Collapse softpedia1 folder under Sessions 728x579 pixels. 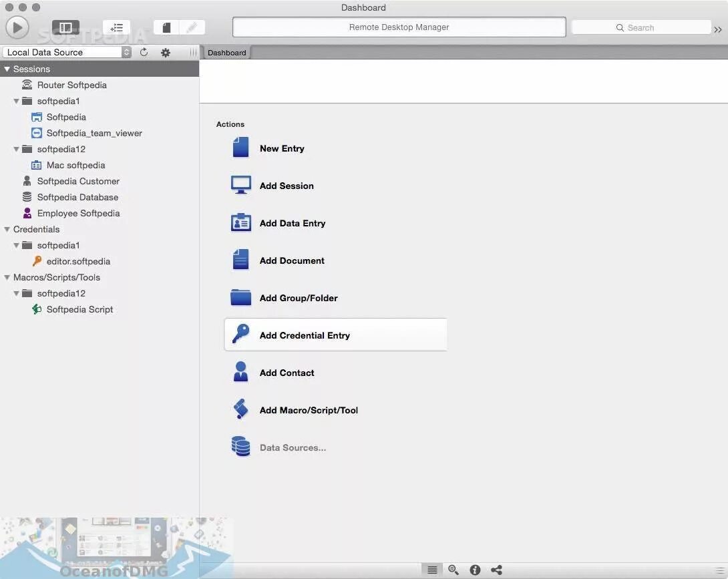[x=16, y=101]
